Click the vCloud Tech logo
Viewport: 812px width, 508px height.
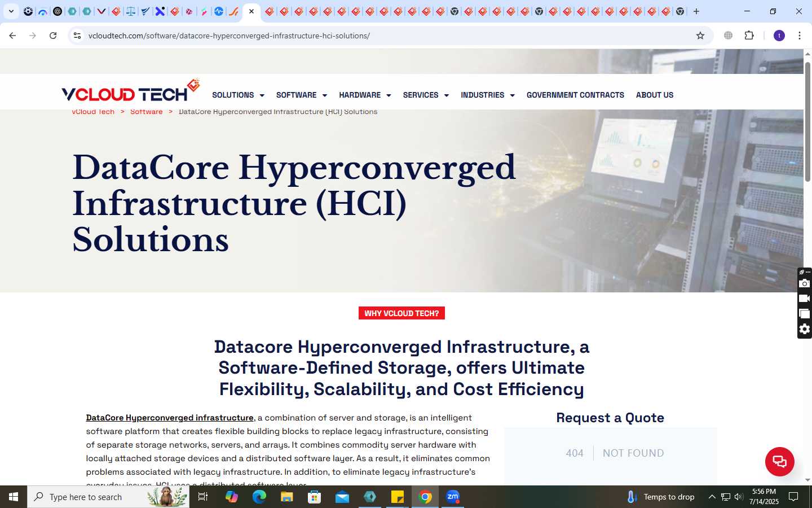pos(131,91)
